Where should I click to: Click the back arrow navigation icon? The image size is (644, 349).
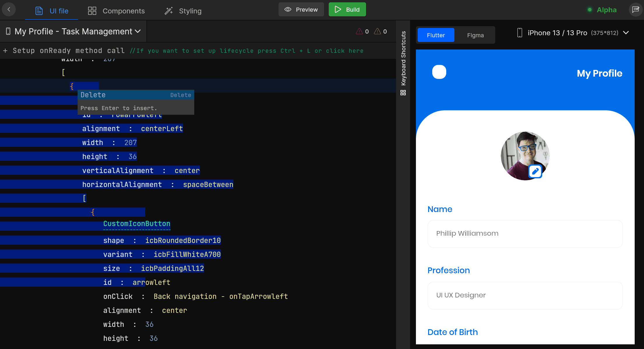[9, 9]
